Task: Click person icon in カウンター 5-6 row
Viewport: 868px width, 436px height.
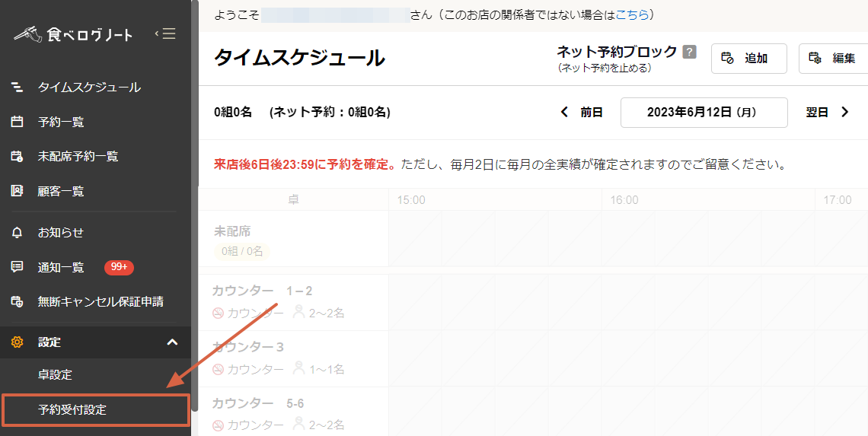Action: [x=299, y=424]
